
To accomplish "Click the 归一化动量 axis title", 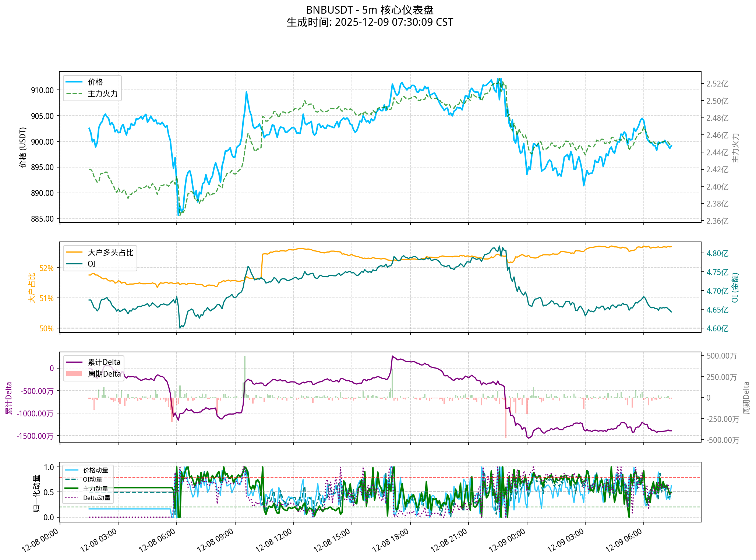I will pyautogui.click(x=37, y=493).
